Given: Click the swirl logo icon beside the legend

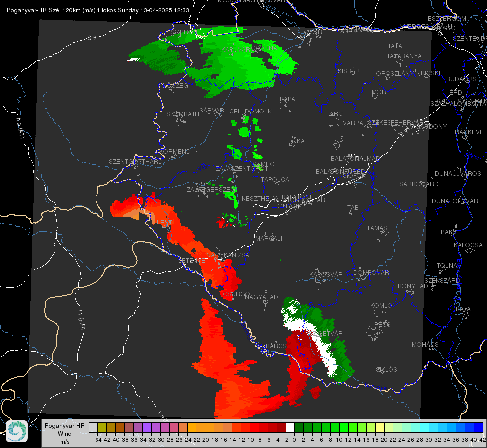Looking at the screenshot, I should click(17, 431).
